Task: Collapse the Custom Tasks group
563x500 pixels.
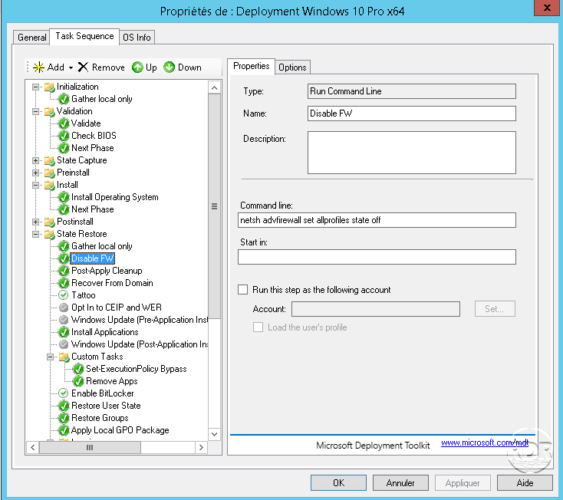Action: [50, 357]
